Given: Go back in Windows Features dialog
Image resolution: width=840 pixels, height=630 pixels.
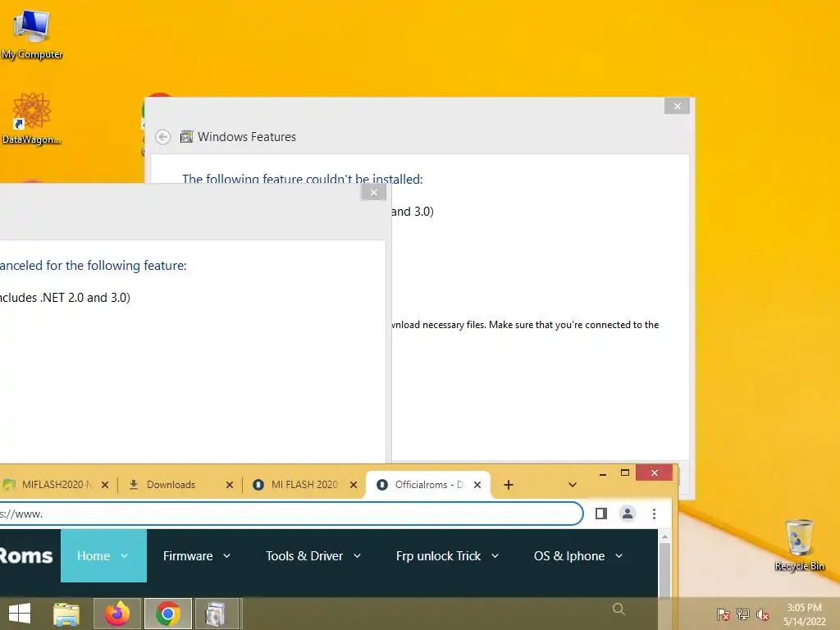Looking at the screenshot, I should coord(163,137).
